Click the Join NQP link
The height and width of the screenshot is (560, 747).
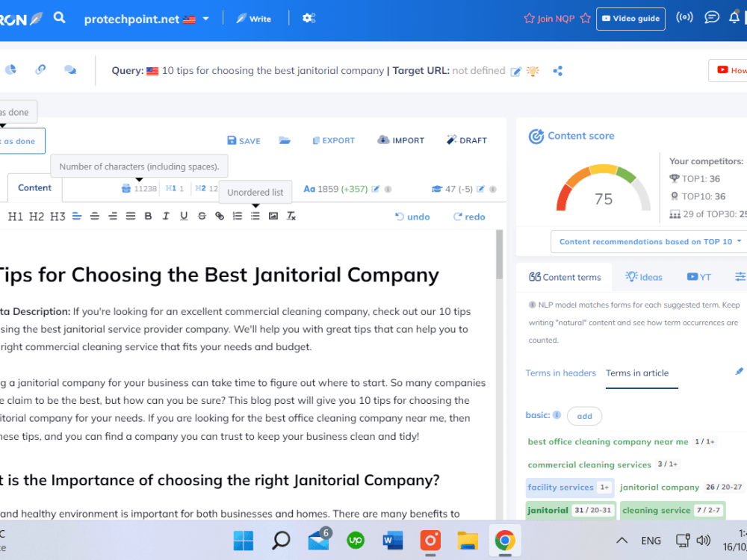click(x=557, y=19)
